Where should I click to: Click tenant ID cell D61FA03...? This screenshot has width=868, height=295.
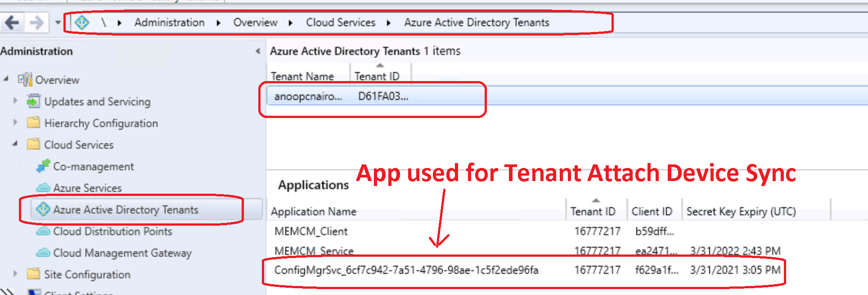pos(383,96)
